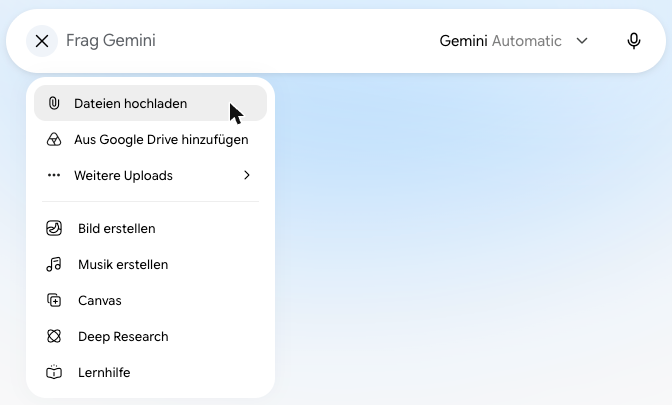Image resolution: width=672 pixels, height=405 pixels.
Task: Click the chevron arrow beside Automatic
Action: 582,41
